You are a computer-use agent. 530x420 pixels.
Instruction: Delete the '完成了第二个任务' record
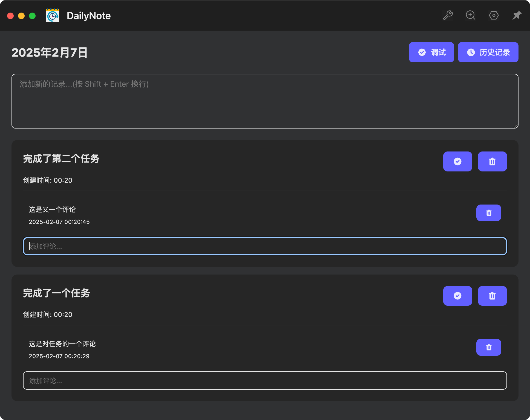tap(492, 161)
